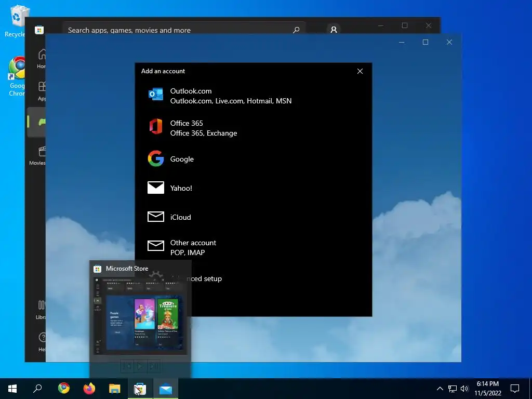Image resolution: width=532 pixels, height=399 pixels.
Task: Open the notification center icon
Action: (515, 389)
